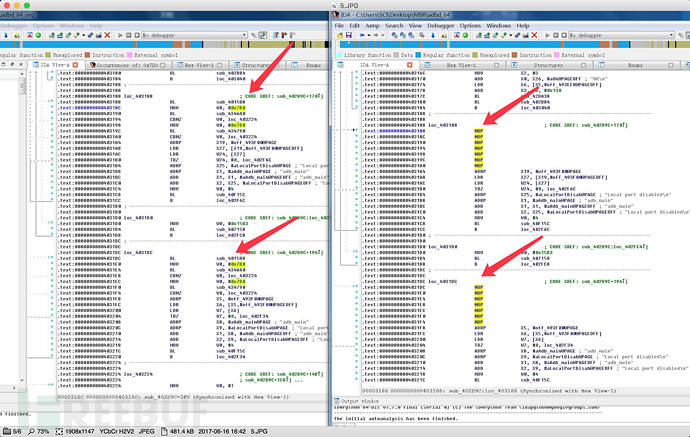Click the navigation color band in right IDA window

click(513, 44)
